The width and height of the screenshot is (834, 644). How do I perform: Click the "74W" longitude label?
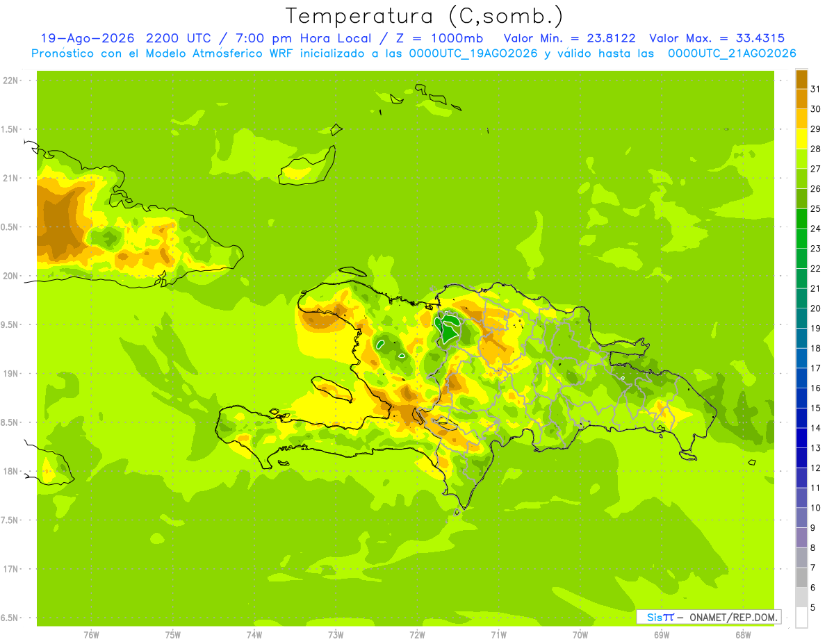[x=254, y=634]
